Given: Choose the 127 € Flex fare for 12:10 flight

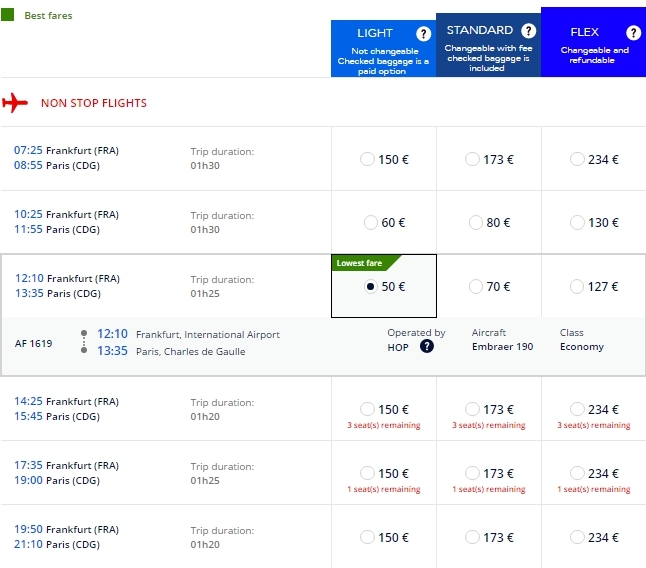Looking at the screenshot, I should point(576,287).
